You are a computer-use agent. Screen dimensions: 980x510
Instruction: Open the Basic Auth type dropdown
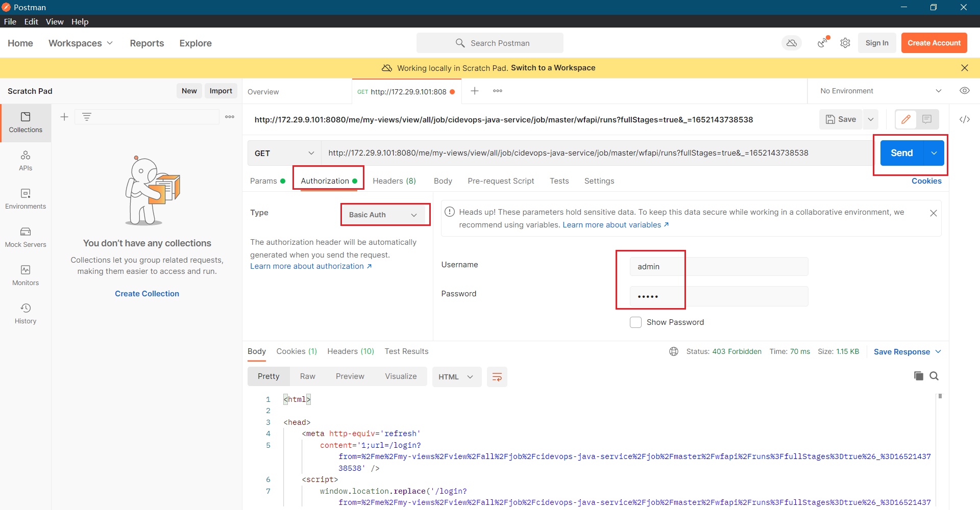[383, 215]
